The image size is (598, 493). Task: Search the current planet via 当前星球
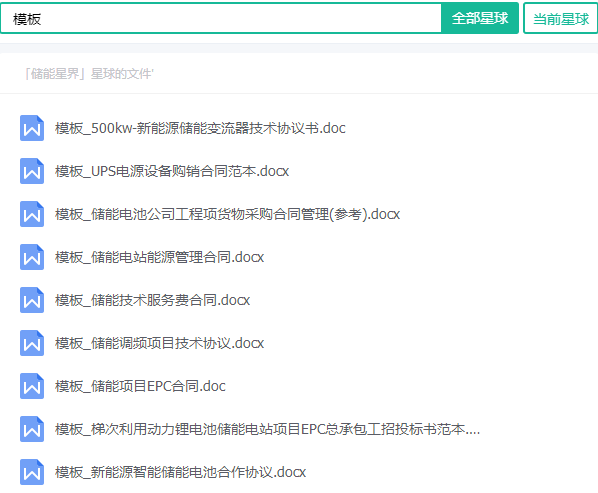point(561,18)
